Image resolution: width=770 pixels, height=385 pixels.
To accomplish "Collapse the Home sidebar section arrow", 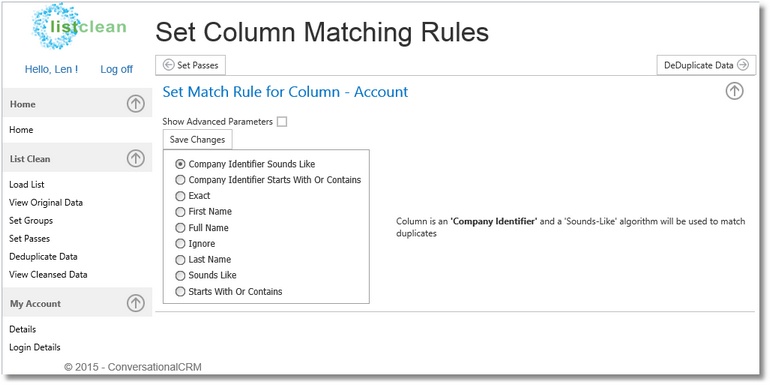I will 136,104.
